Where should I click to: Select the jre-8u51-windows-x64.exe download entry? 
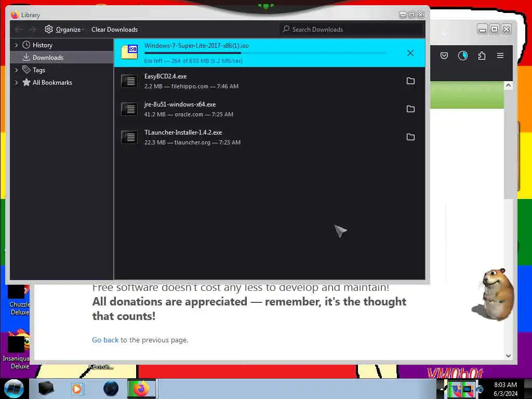[x=270, y=109]
